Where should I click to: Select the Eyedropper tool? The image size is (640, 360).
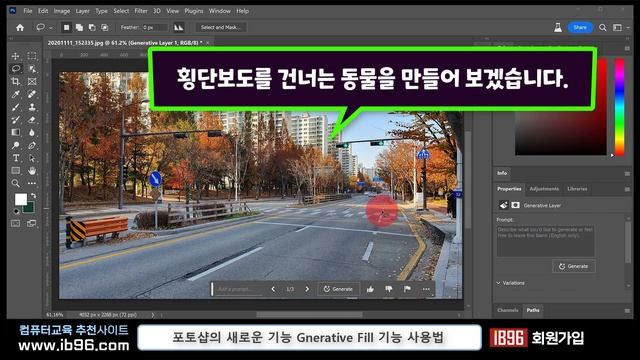16,94
